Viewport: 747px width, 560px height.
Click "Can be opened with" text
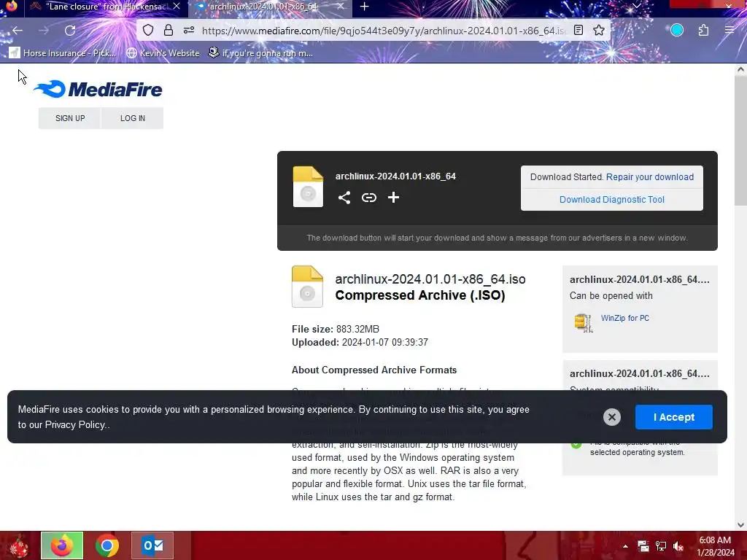(x=611, y=296)
